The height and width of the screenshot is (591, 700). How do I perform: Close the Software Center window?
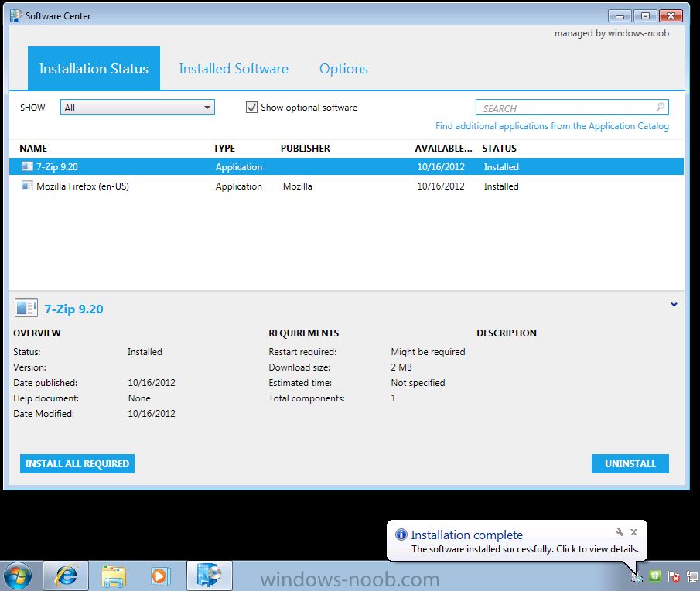[671, 16]
